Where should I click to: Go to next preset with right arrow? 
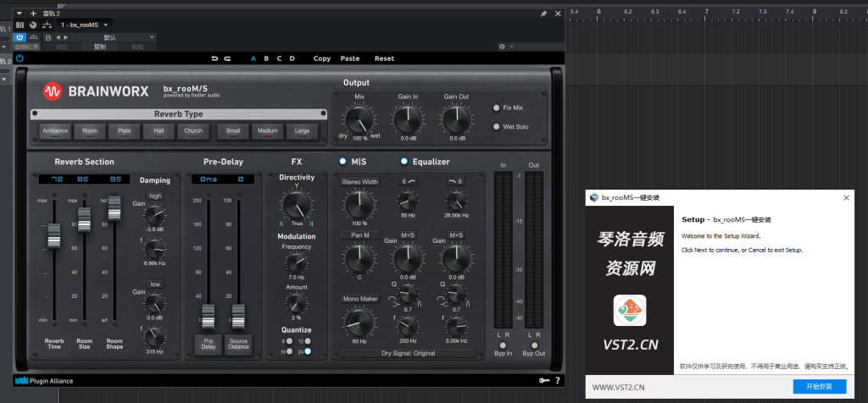[65, 37]
